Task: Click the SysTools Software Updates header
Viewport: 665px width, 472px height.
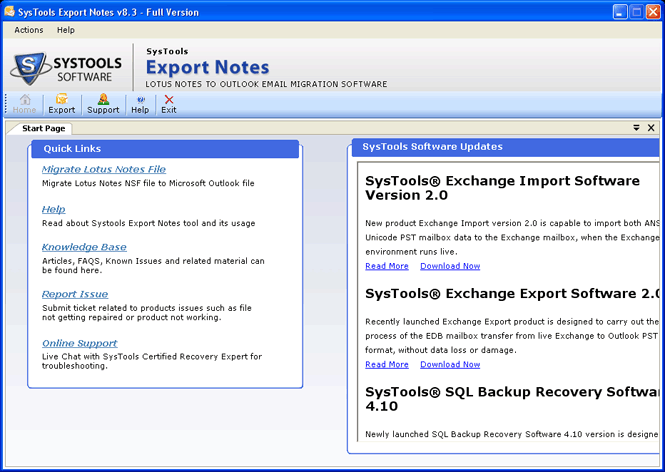Action: pos(505,147)
